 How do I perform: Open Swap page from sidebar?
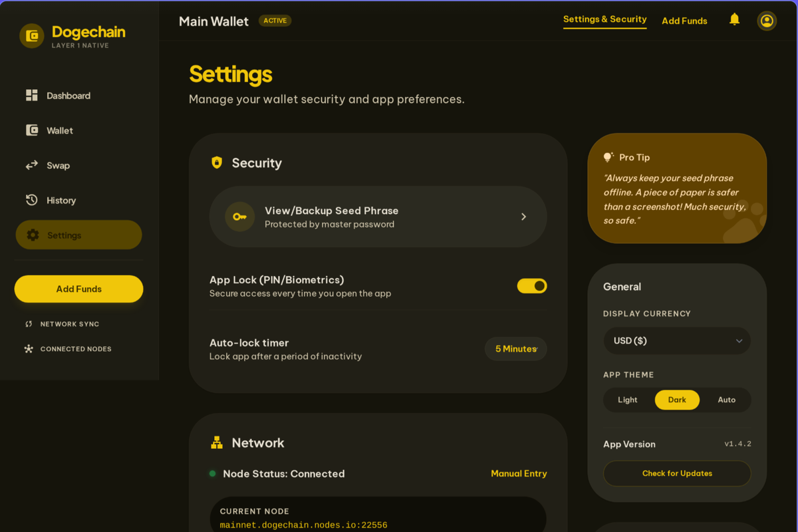click(x=79, y=166)
